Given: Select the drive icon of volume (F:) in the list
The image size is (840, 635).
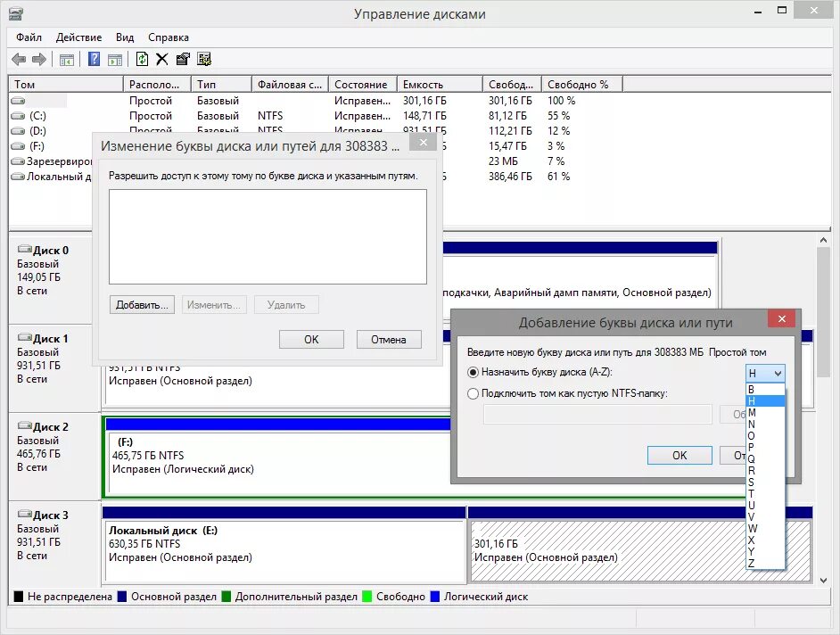Looking at the screenshot, I should coord(18,146).
